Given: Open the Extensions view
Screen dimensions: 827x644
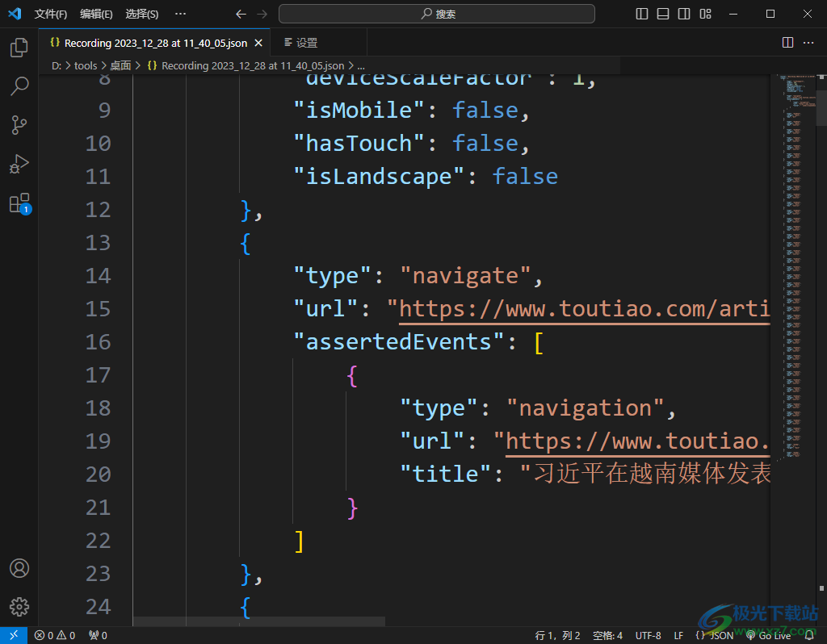Looking at the screenshot, I should click(20, 203).
